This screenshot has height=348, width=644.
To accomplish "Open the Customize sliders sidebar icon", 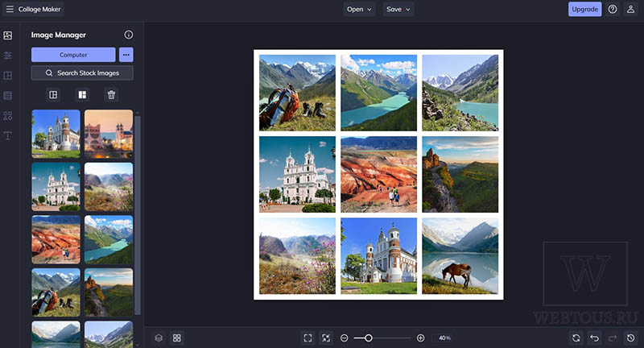I will [x=8, y=56].
